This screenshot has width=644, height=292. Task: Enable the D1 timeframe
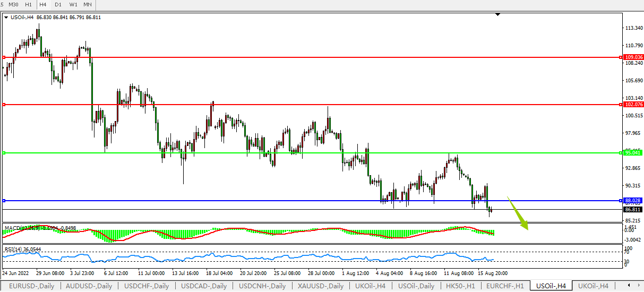(58, 4)
